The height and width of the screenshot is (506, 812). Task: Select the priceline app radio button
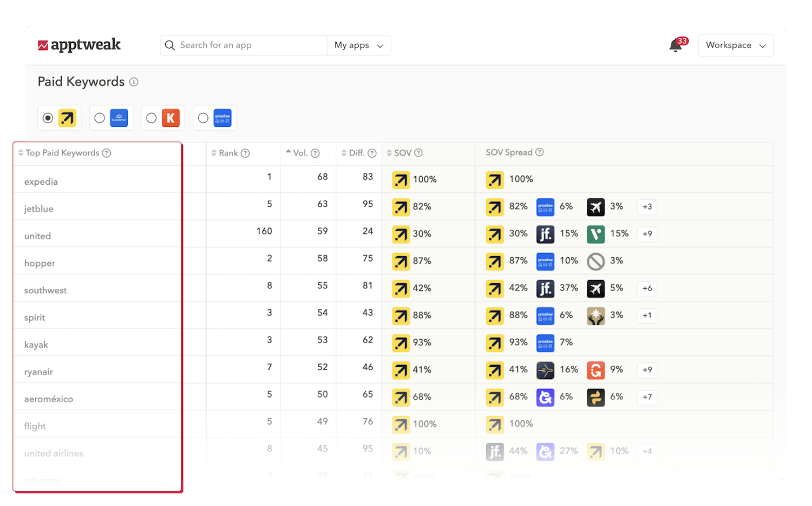click(x=203, y=118)
